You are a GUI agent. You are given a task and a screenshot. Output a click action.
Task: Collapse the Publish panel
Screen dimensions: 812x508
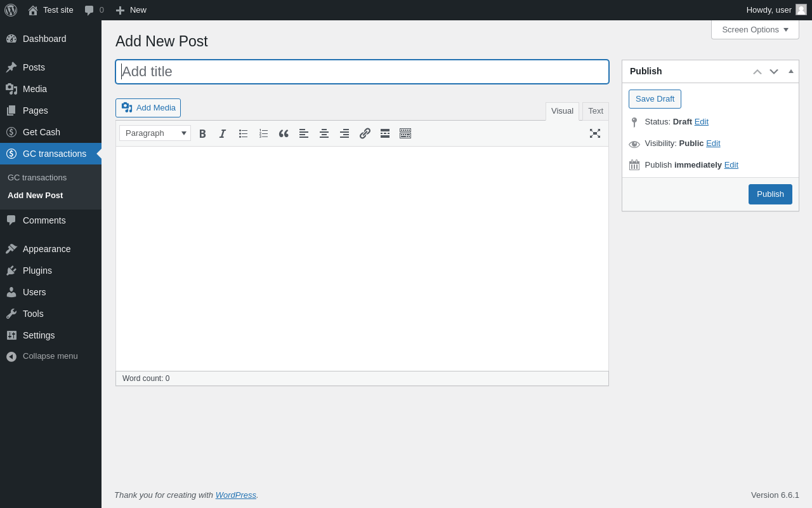pos(791,72)
